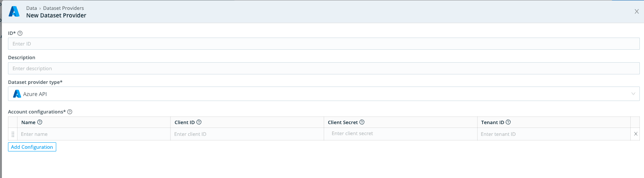Expand the Azure API dropdown chevron
Screen dimensions: 644x178
pyautogui.click(x=633, y=94)
